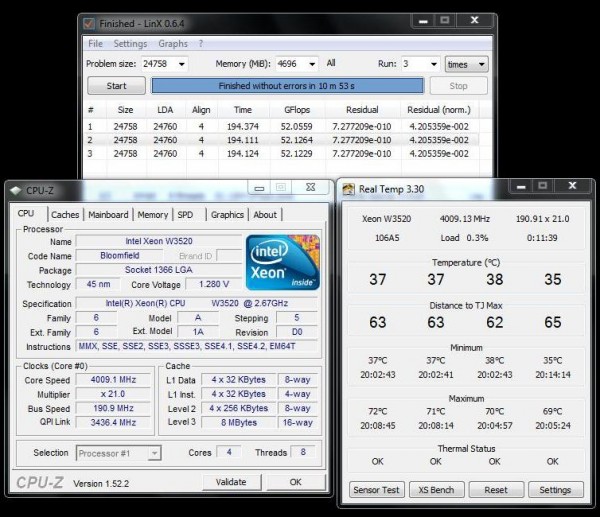Click the Core Voltage 1.280 V value
Screen dimensions: 600x517
[x=214, y=284]
